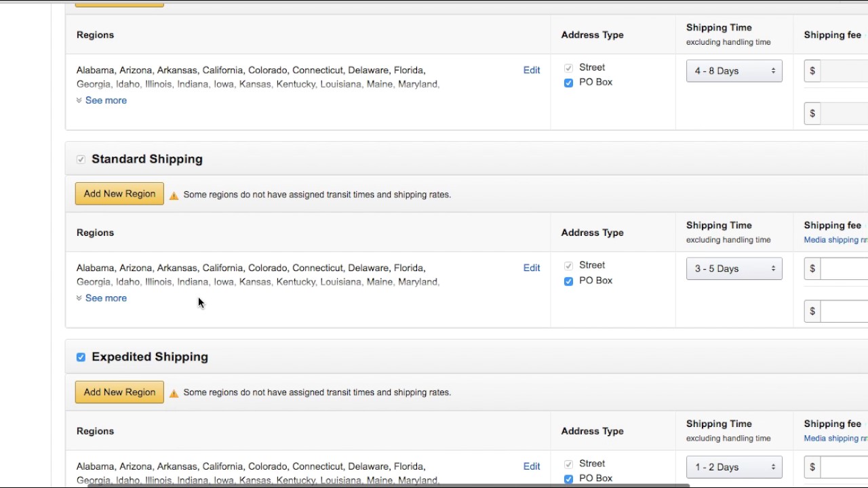Click the warning icon under Standard Shipping
The image size is (868, 488).
(174, 195)
